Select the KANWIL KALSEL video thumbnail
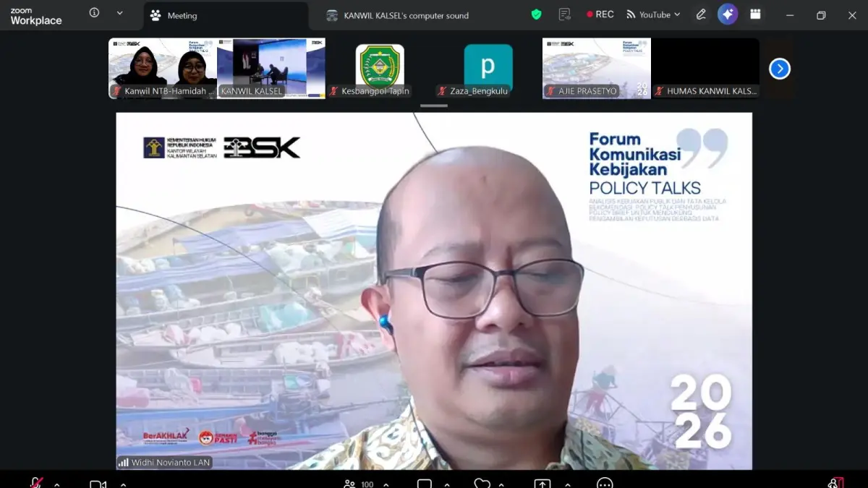This screenshot has height=488, width=868. pos(271,68)
